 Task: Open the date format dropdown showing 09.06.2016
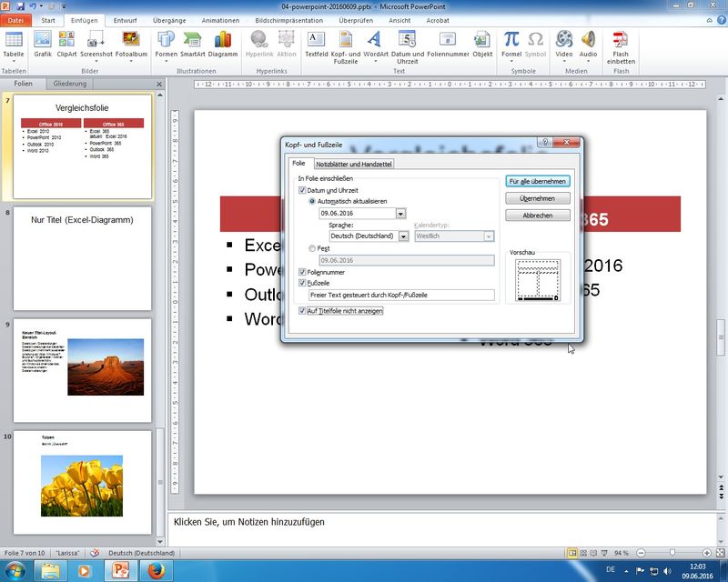400,214
